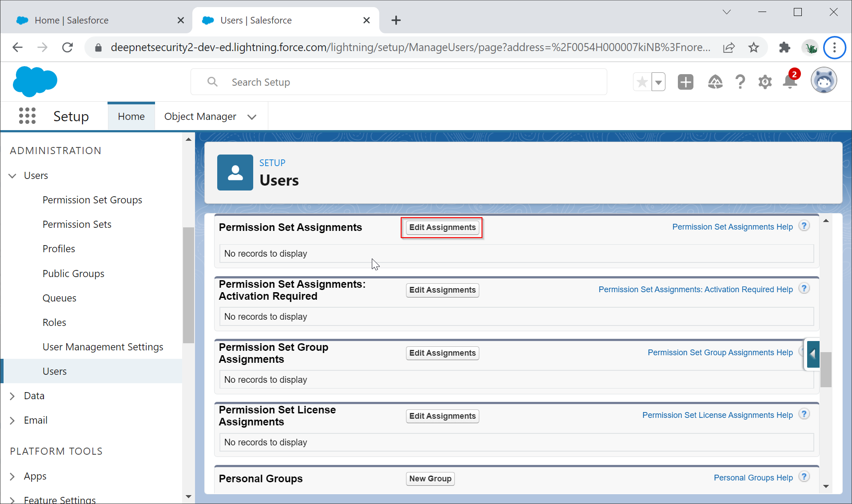Switch to the Home tab in Setup
852x504 pixels.
[131, 116]
